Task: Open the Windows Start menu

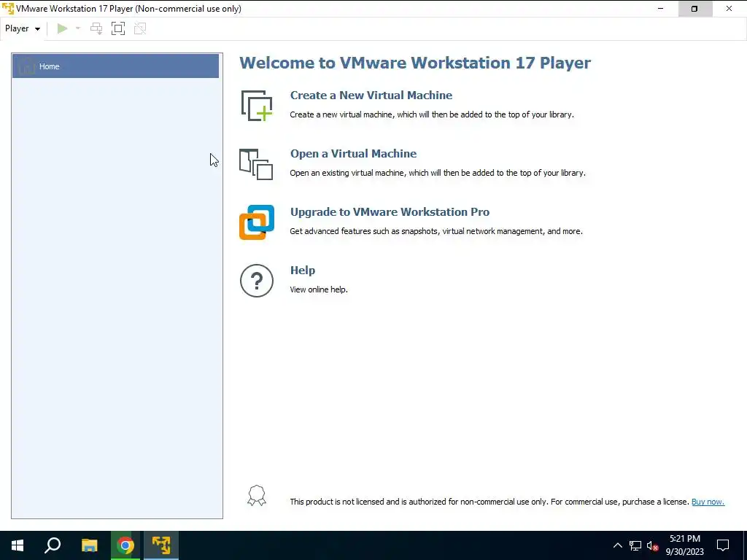Action: [18, 545]
